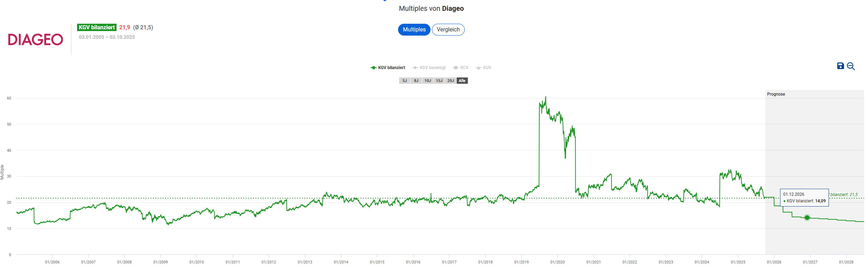
Task: Enable the KCV legend series
Action: coord(461,68)
